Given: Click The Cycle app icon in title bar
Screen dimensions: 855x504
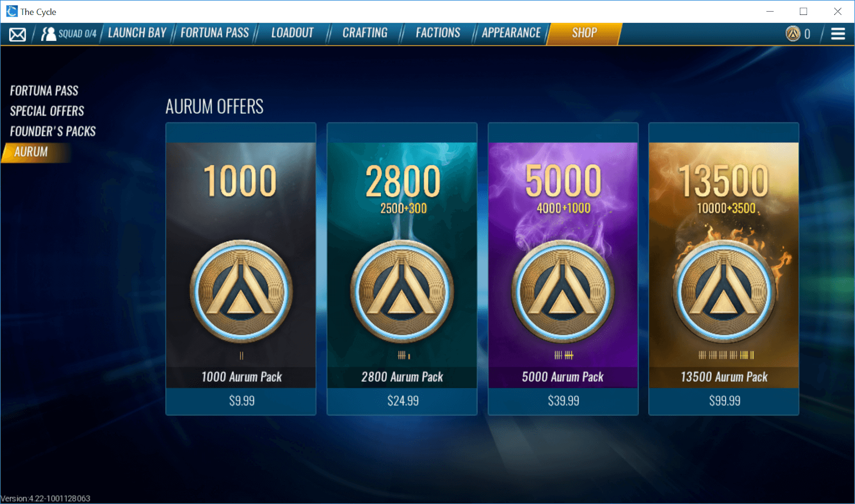Looking at the screenshot, I should pos(12,11).
